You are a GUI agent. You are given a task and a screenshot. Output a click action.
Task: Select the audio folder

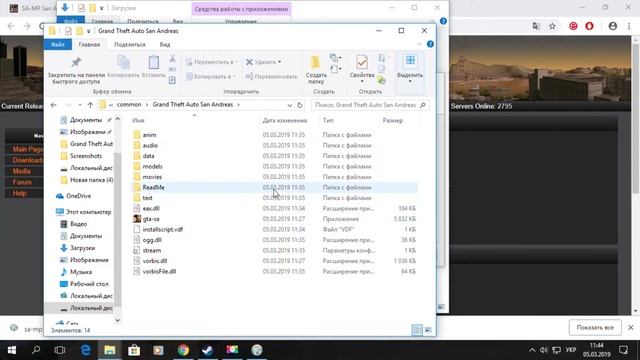[x=150, y=145]
